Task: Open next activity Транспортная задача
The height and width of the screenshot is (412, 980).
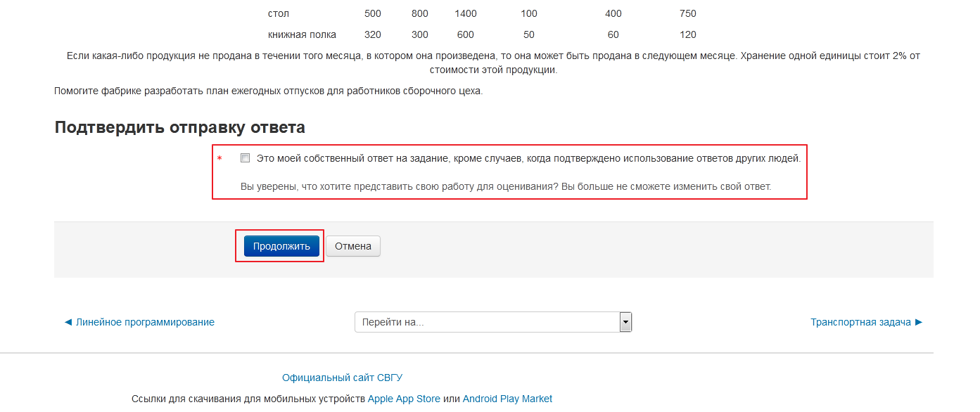Action: [866, 322]
